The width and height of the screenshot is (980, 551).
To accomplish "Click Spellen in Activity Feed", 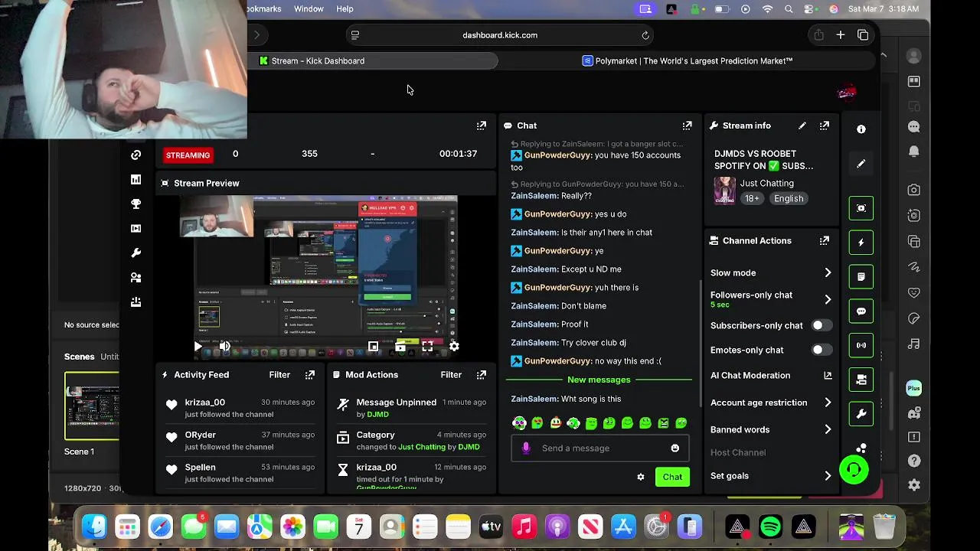I will point(200,467).
